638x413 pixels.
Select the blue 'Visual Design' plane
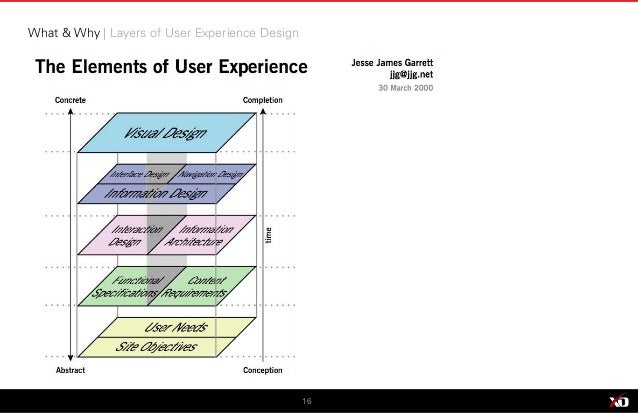[167, 133]
